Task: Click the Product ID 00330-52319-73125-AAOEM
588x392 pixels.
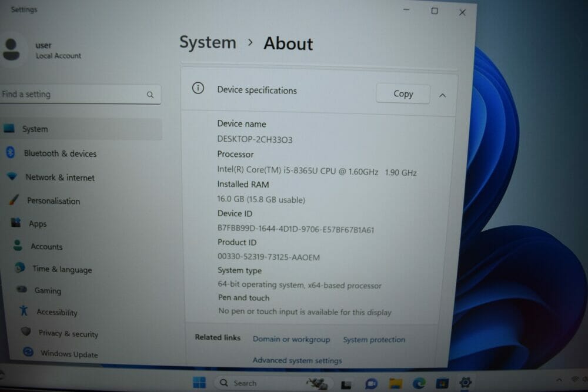Action: tap(269, 257)
